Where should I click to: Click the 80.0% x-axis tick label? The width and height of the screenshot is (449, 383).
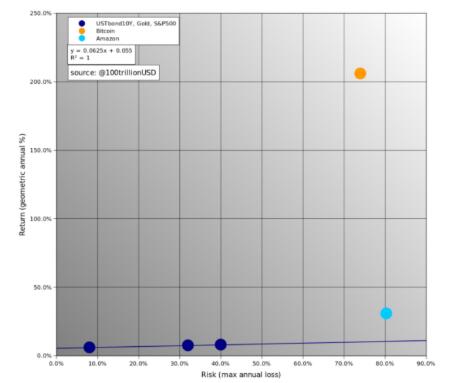[x=385, y=363]
